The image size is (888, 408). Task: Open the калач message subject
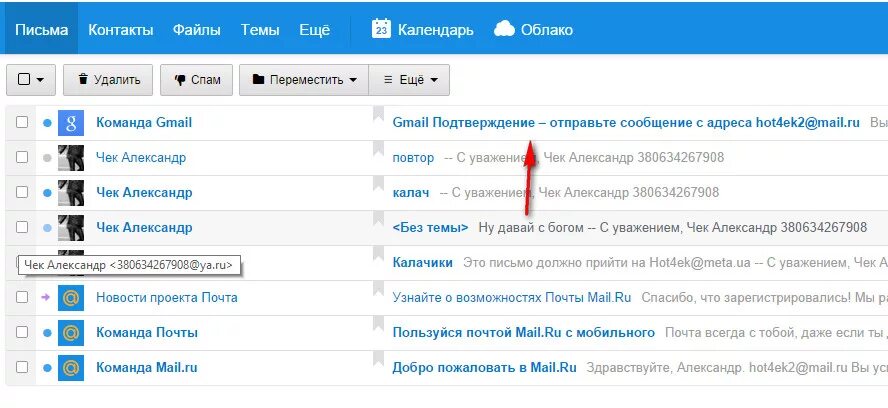[411, 193]
